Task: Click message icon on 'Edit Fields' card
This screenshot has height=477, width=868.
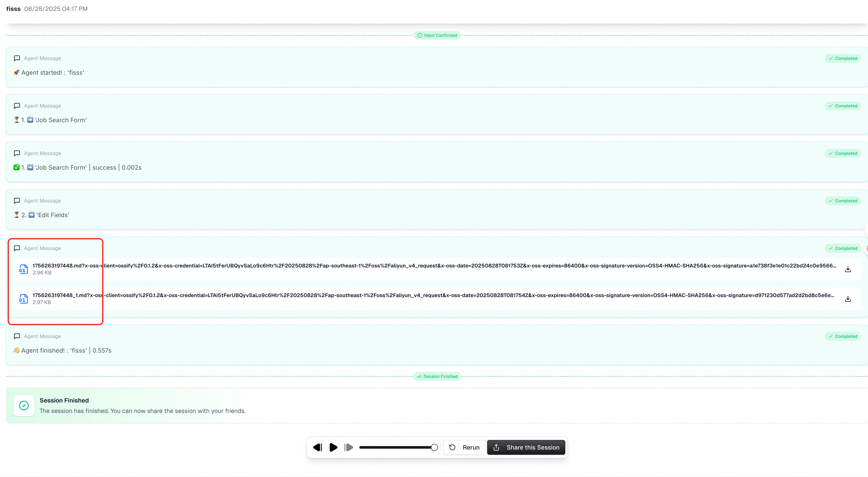Action: click(17, 201)
